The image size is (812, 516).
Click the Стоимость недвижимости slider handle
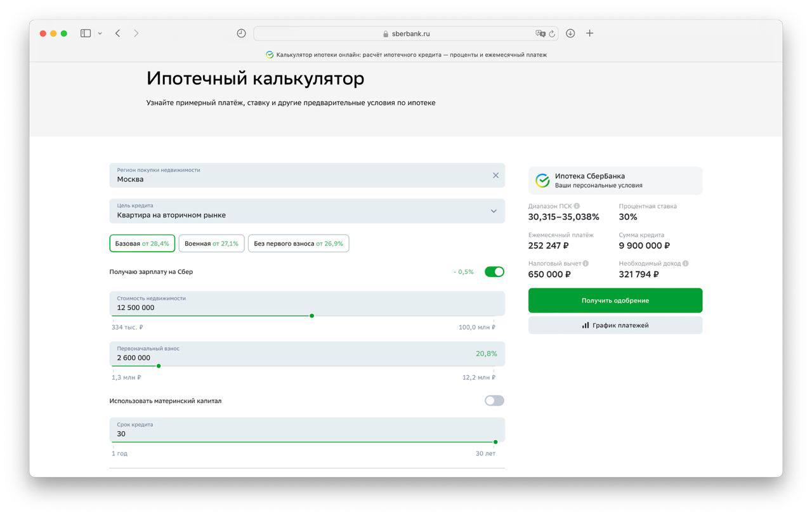click(311, 316)
